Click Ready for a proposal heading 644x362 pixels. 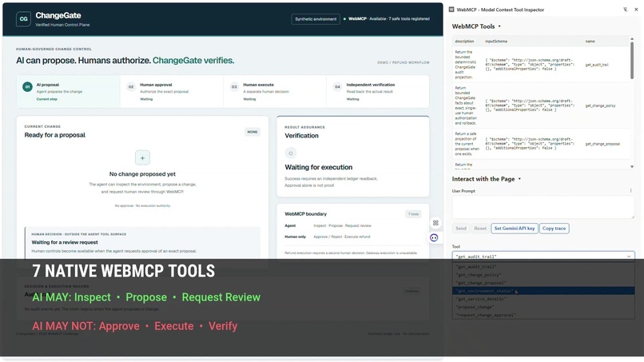click(x=54, y=135)
